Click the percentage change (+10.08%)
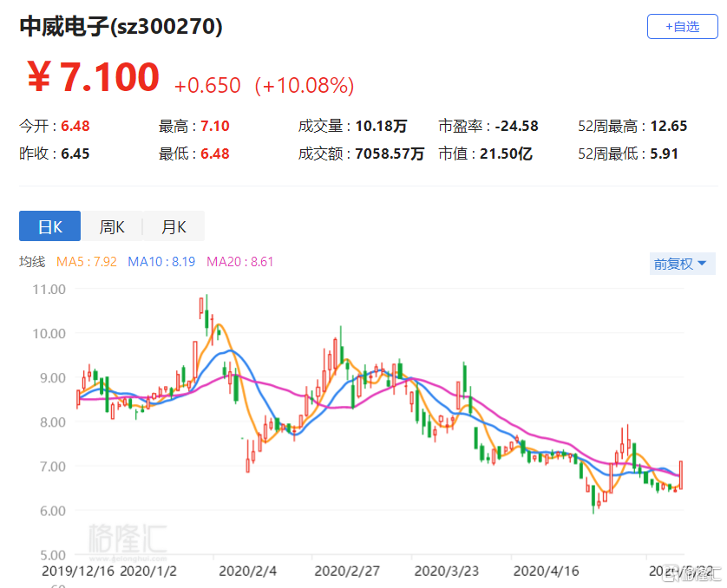The height and width of the screenshot is (588, 727). [x=305, y=85]
